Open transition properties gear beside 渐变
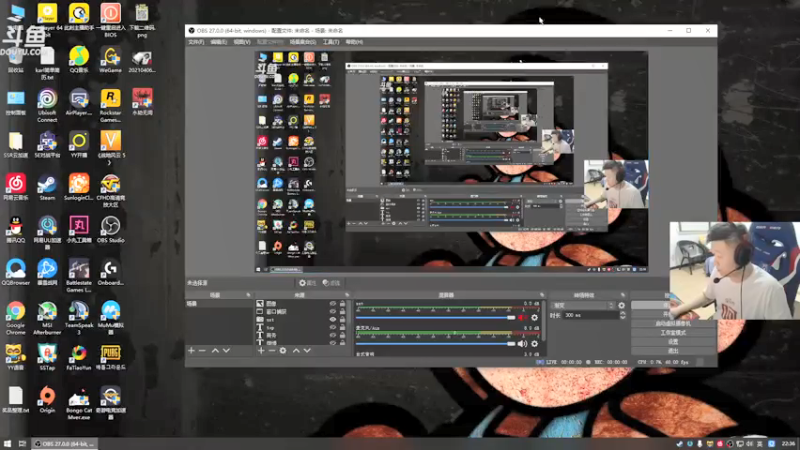800x450 pixels. pos(621,306)
